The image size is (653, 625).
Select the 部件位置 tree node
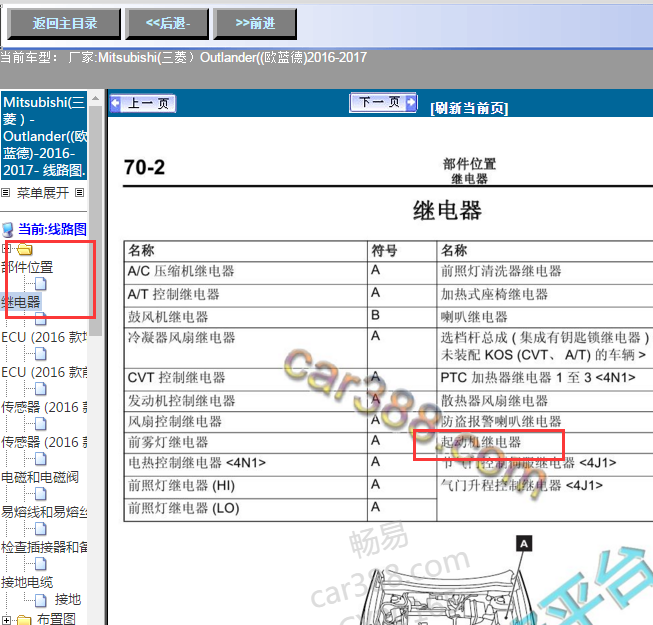point(27,267)
